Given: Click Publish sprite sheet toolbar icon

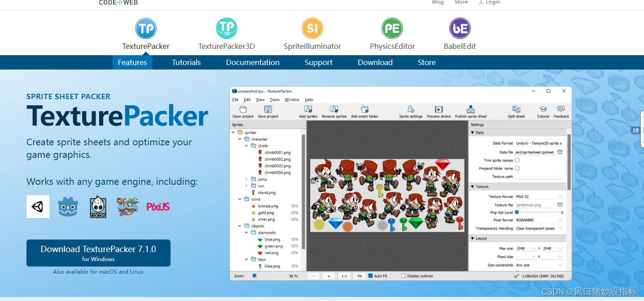Looking at the screenshot, I should [471, 109].
